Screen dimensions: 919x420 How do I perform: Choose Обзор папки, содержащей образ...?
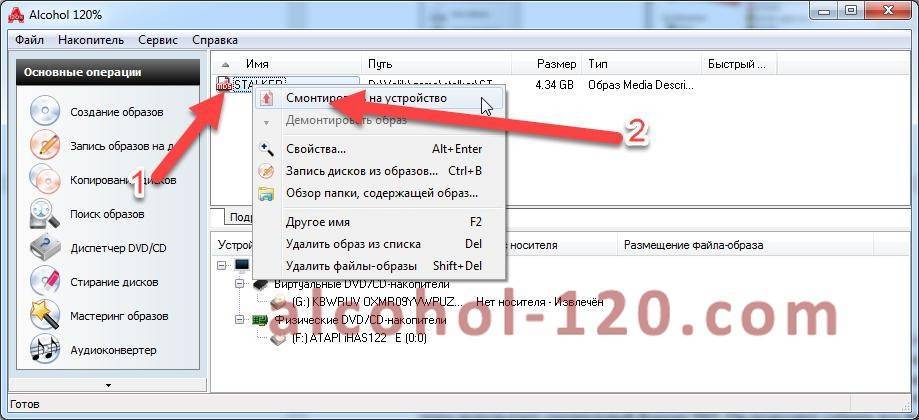[x=379, y=193]
